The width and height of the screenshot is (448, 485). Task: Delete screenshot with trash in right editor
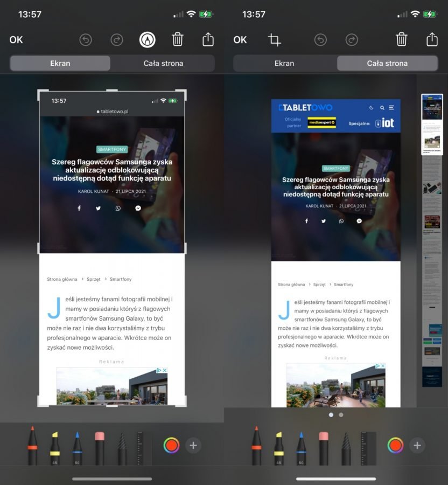pyautogui.click(x=402, y=39)
